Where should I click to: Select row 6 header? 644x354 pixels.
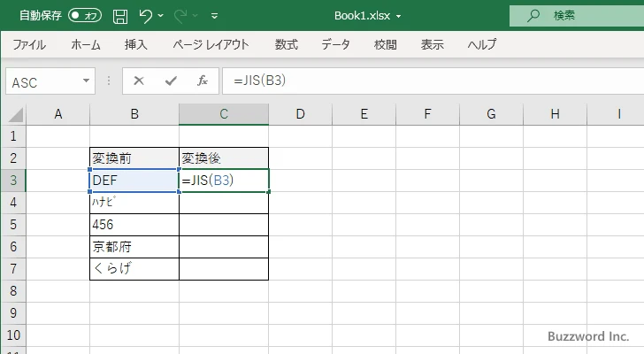coord(13,247)
